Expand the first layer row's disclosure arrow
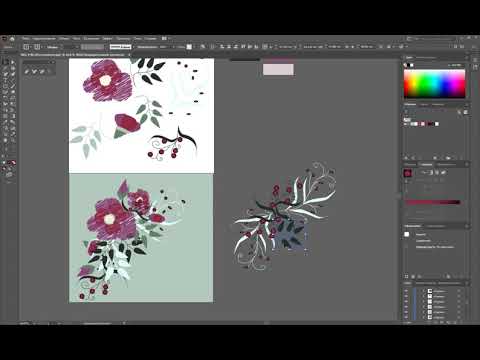 tap(424, 291)
